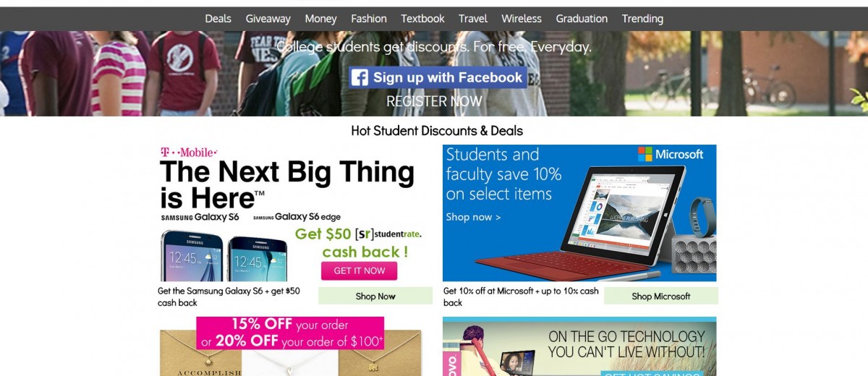Click the Shop Now button
Screen dimensions: 868x376
[375, 296]
